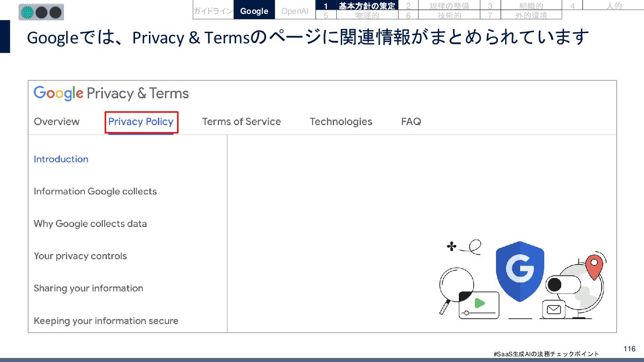Screen dimensions: 644x362
Task: Open Information Google collects section
Action: (95, 191)
